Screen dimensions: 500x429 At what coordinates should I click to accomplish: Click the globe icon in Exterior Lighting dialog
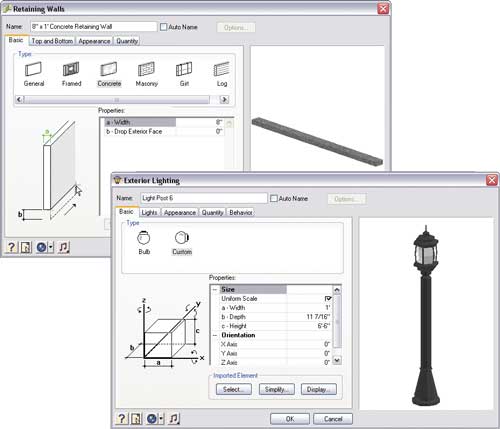tap(152, 418)
